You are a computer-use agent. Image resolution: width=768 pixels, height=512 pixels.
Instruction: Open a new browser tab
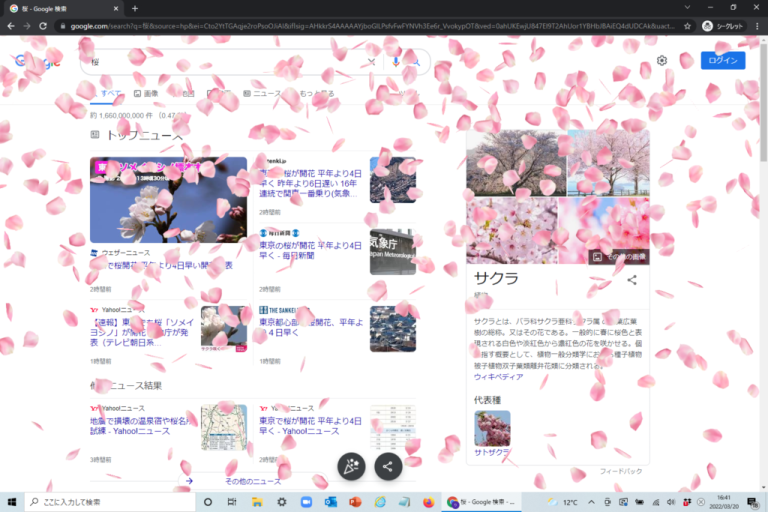coord(134,7)
